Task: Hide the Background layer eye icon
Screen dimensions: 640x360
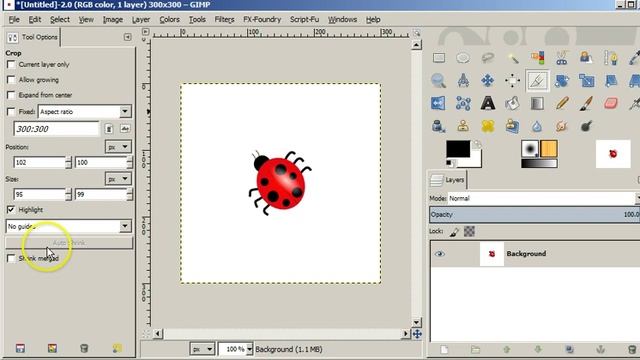Action: click(440, 254)
